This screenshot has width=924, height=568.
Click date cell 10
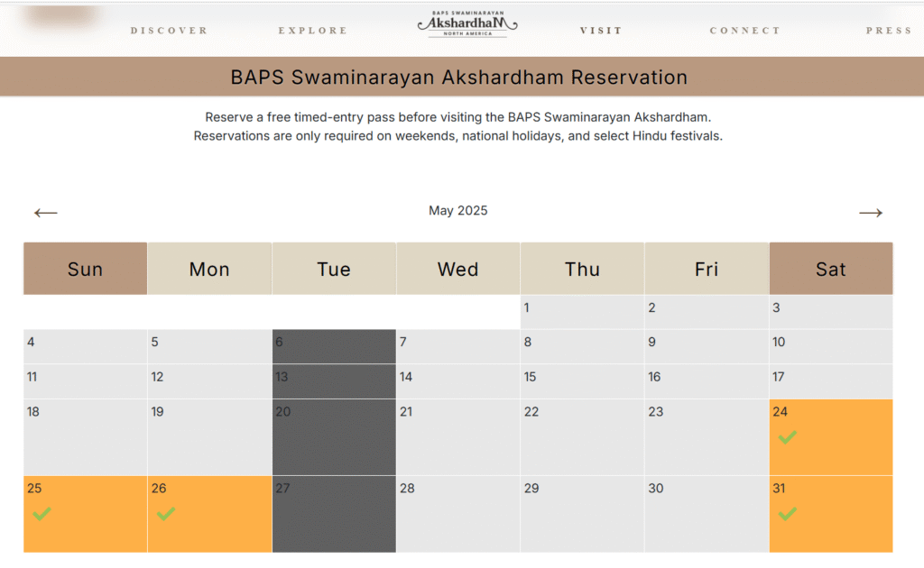[831, 346]
